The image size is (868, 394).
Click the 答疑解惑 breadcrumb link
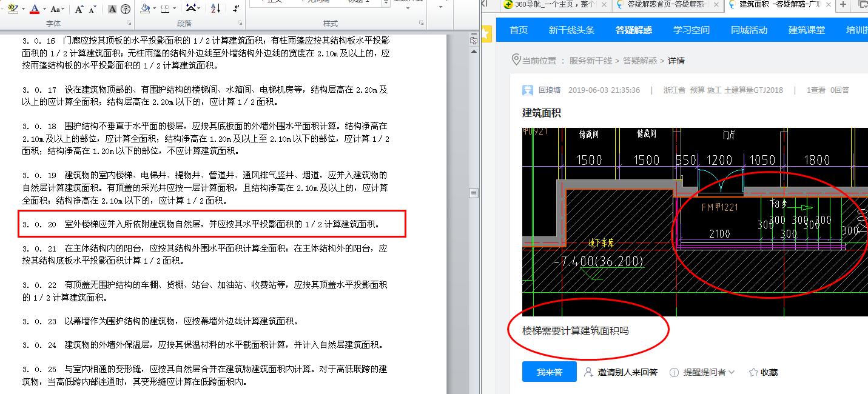(x=640, y=61)
